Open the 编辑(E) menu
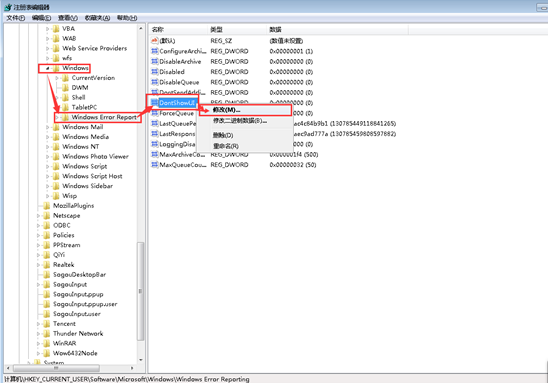This screenshot has height=383, width=548. pos(41,18)
